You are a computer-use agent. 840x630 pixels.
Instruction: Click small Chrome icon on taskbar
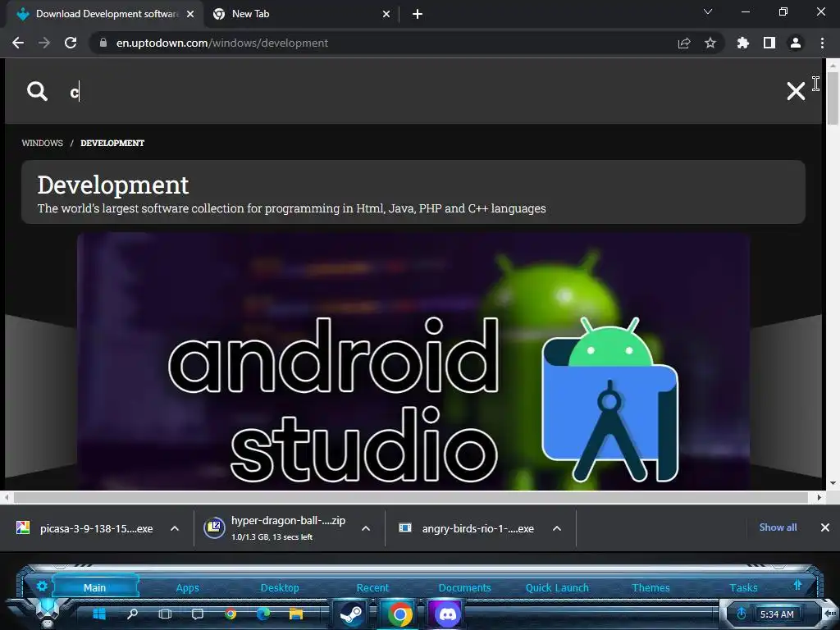point(231,614)
